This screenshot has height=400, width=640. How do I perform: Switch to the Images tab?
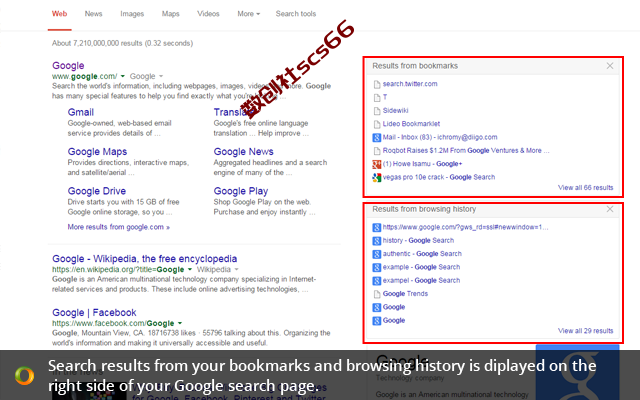132,14
